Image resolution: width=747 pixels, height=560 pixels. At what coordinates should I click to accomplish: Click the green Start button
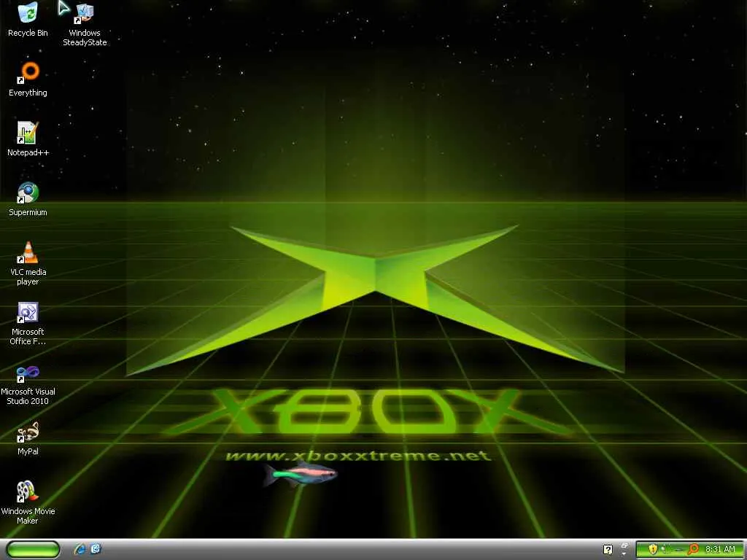pyautogui.click(x=34, y=550)
